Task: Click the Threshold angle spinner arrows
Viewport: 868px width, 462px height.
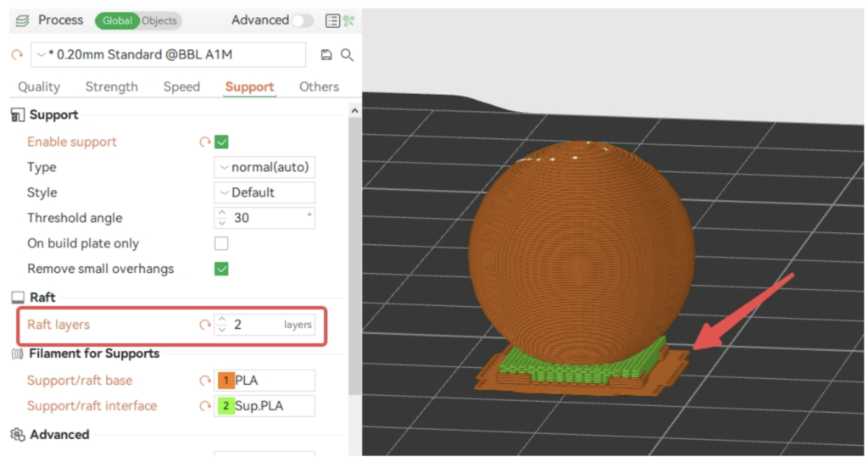Action: point(222,218)
